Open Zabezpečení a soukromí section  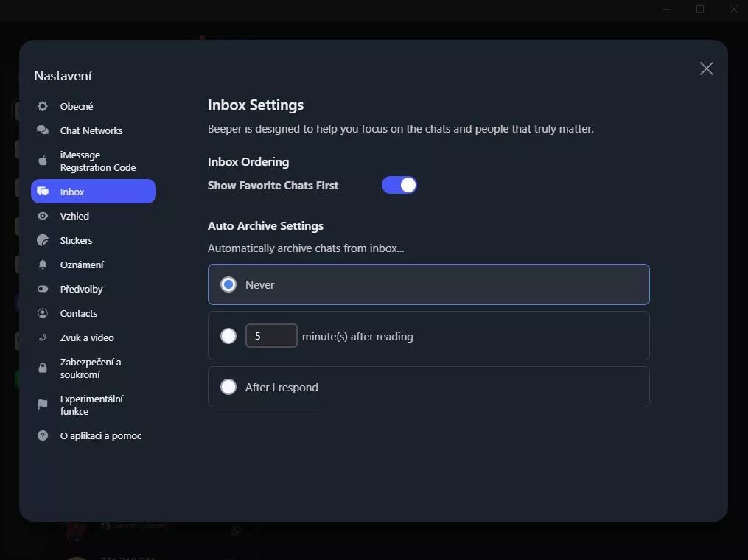(x=94, y=368)
